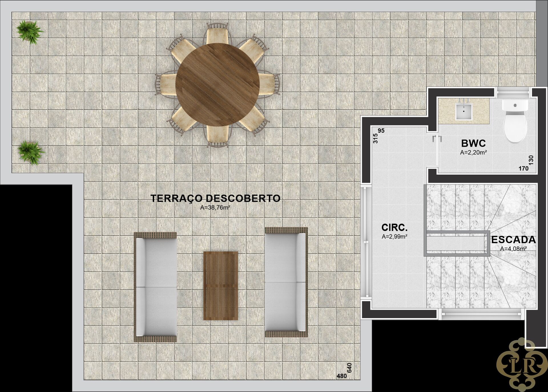The image size is (548, 392).
Task: Click the 130 dimension in bathroom
Action: 531,160
